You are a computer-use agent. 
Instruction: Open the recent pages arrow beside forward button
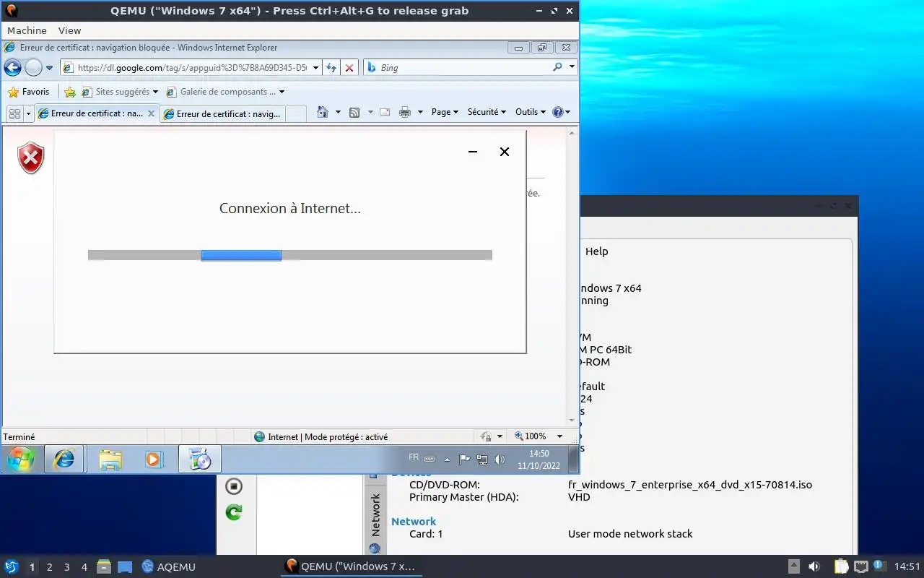tap(49, 68)
